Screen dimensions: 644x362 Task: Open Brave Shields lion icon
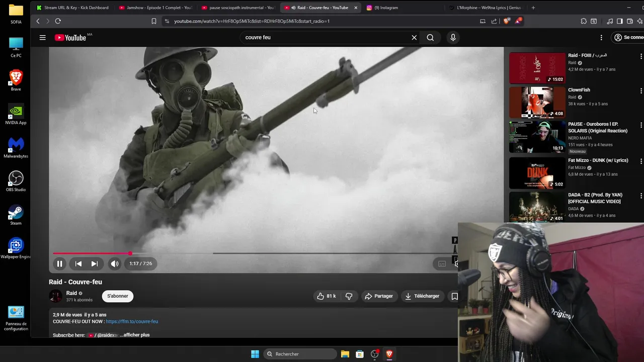click(x=507, y=21)
